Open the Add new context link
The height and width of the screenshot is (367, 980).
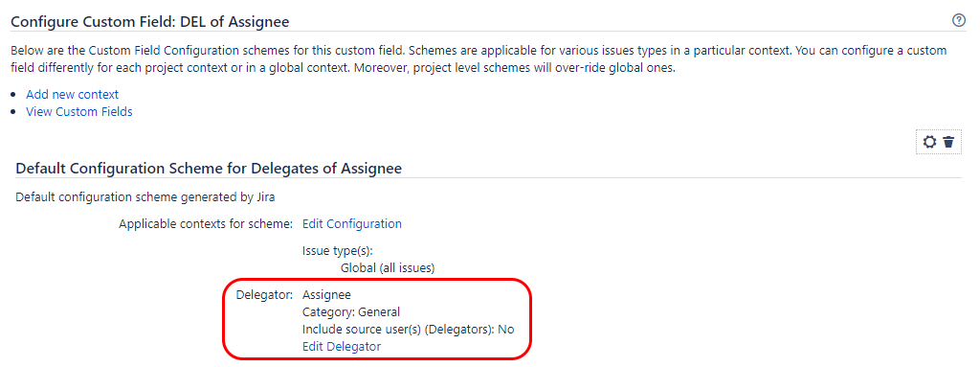click(72, 95)
